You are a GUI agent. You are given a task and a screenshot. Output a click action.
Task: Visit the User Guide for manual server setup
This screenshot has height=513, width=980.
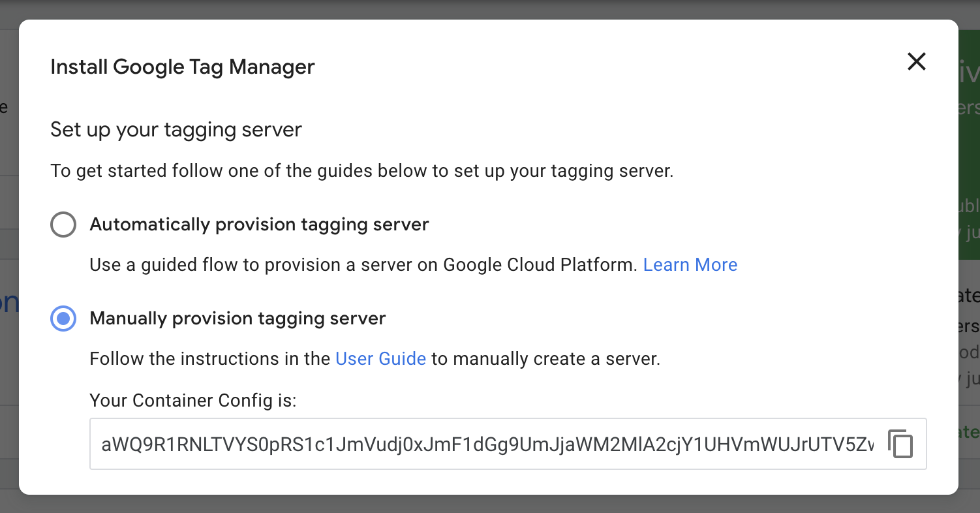point(380,358)
